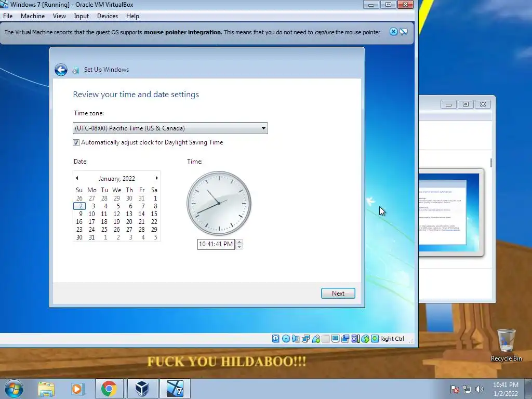
Task: Open VirtualBox Manager from the taskbar
Action: pos(142,389)
